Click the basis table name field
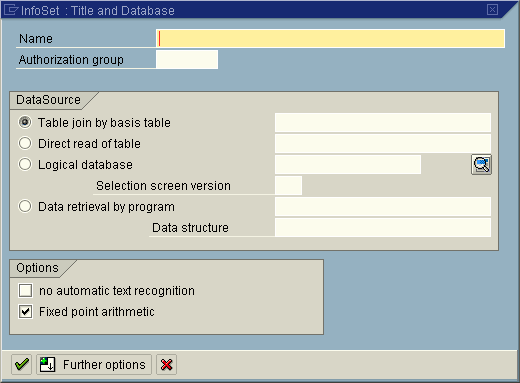The height and width of the screenshot is (383, 520). (383, 122)
